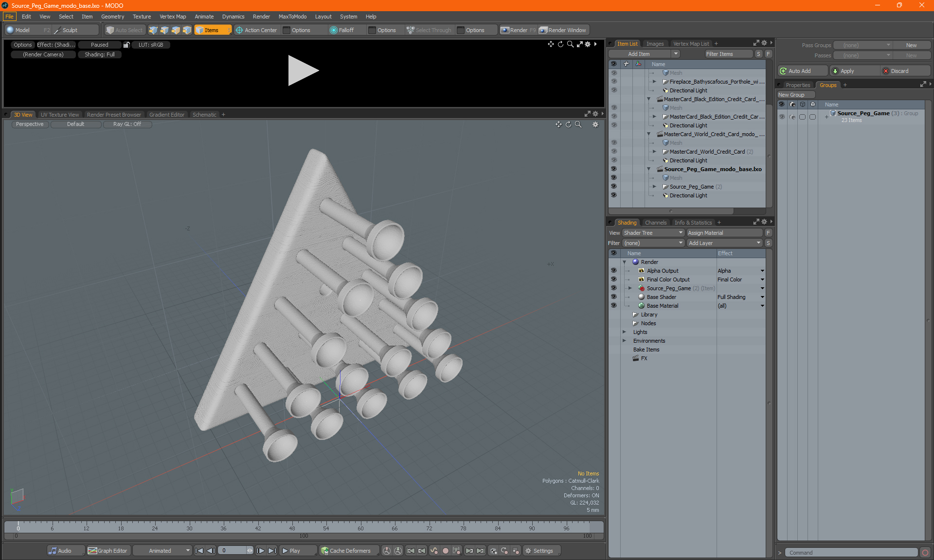Expand the Lights tree item

(x=625, y=332)
